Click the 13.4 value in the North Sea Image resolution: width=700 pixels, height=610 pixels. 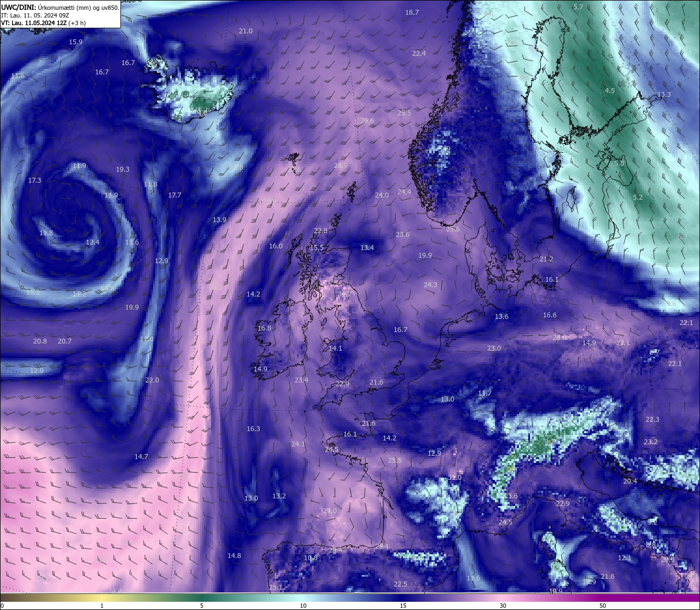[x=367, y=248]
